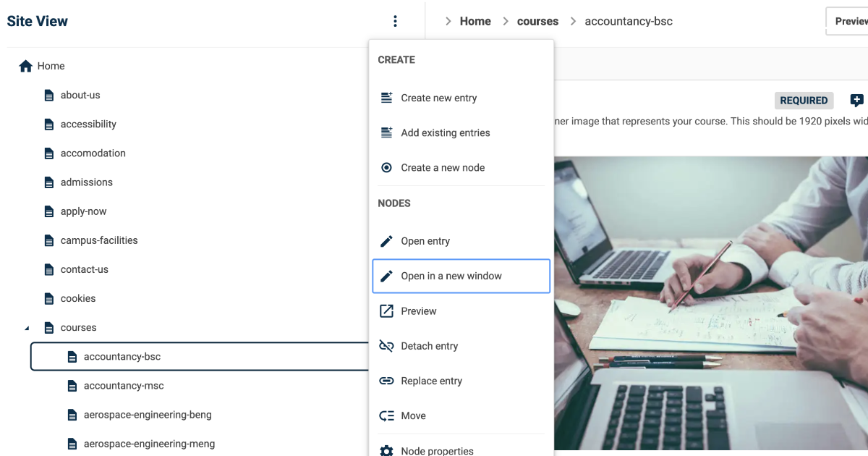Click the Replace entry link icon
The height and width of the screenshot is (456, 868).
[386, 381]
